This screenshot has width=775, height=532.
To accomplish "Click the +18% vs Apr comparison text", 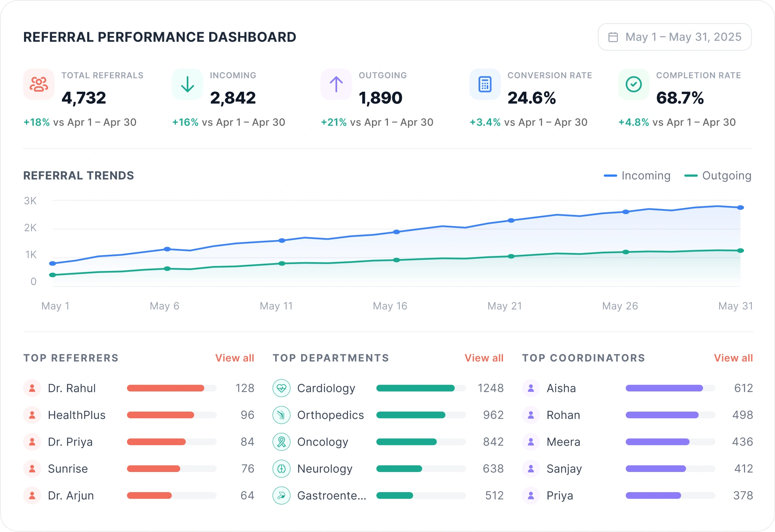I will click(x=80, y=122).
